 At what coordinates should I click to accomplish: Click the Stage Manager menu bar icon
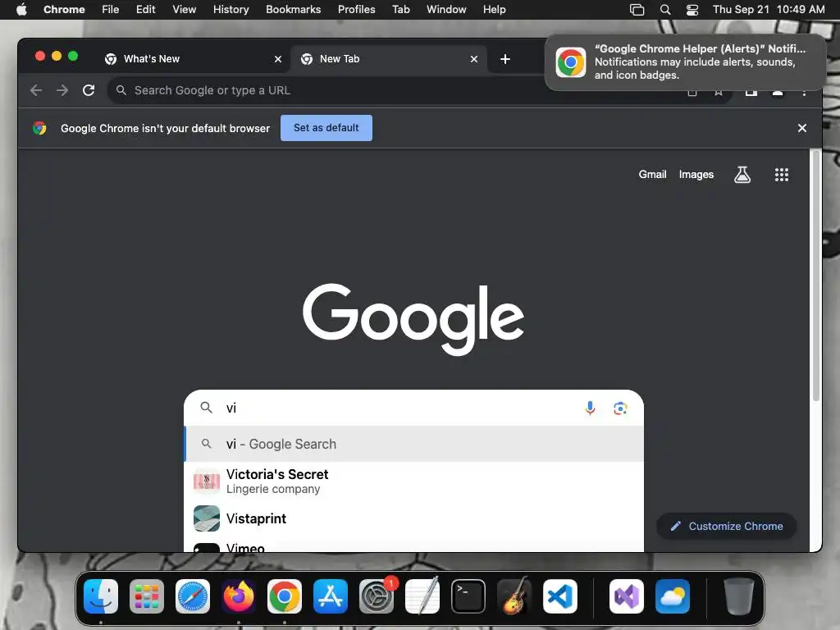[x=637, y=9]
